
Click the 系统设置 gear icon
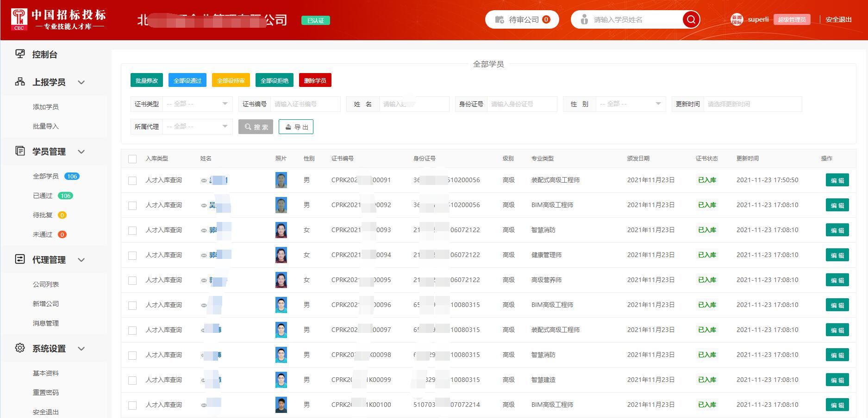20,348
